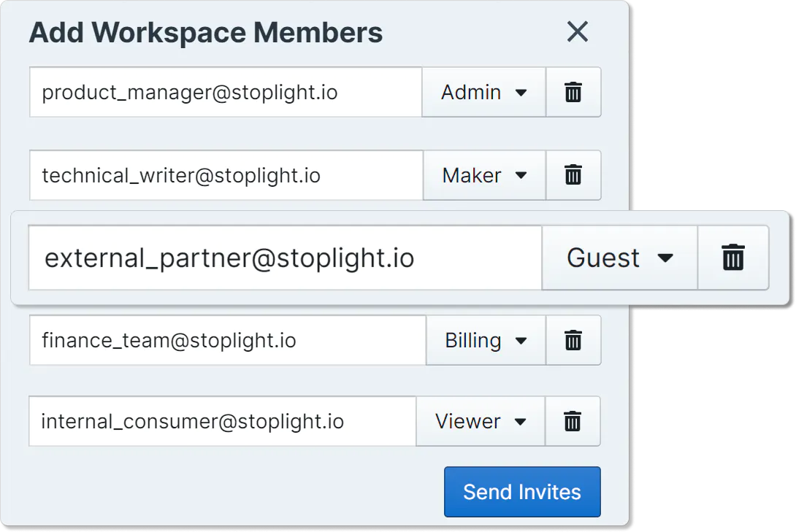Delete the finance_team member row
This screenshot has width=796, height=532.
(x=573, y=340)
